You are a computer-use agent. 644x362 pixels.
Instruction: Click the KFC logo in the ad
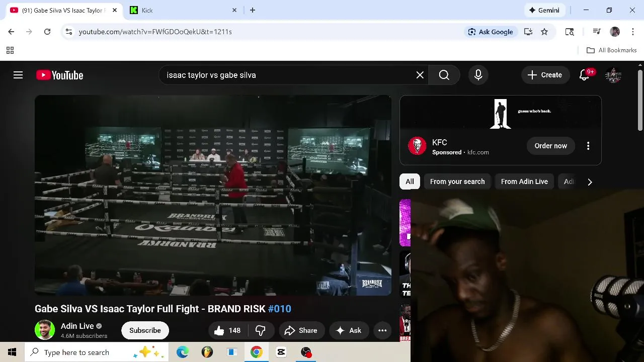click(x=417, y=146)
